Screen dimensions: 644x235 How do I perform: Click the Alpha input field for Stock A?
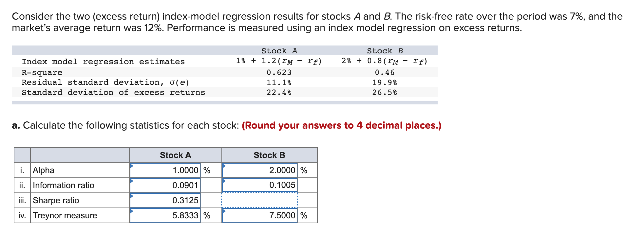tap(165, 170)
